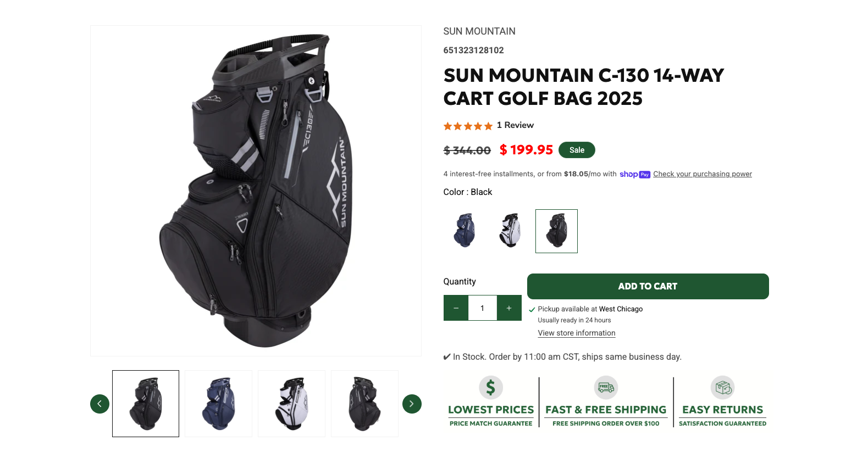Click the previous thumbnail arrow button

[x=99, y=404]
